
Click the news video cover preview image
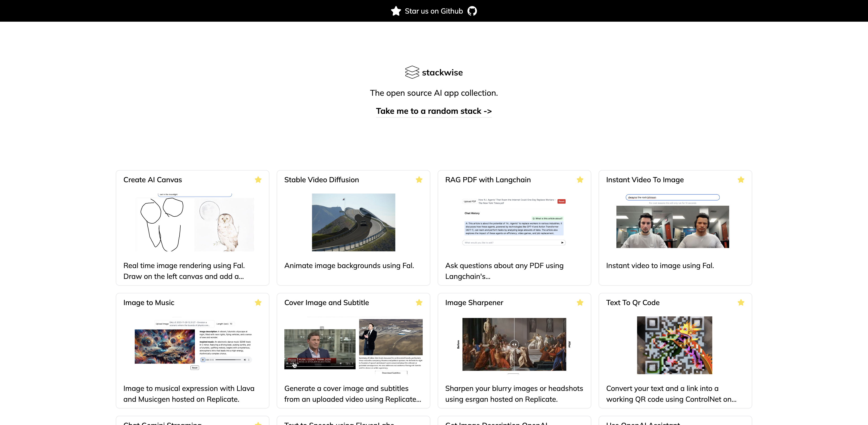(x=320, y=349)
